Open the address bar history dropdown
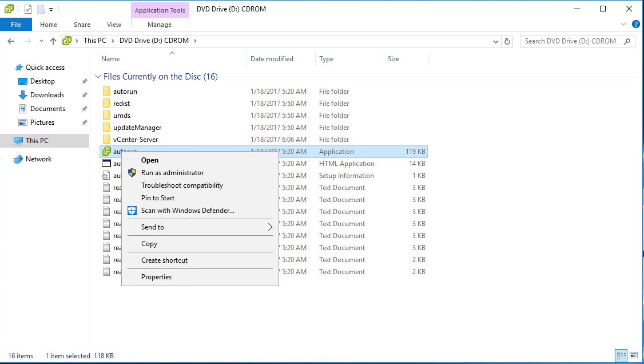 pos(495,41)
